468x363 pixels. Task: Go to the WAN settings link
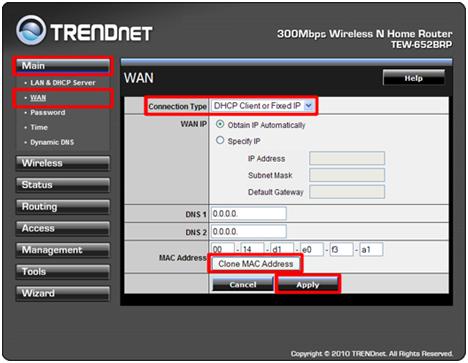pyautogui.click(x=38, y=98)
